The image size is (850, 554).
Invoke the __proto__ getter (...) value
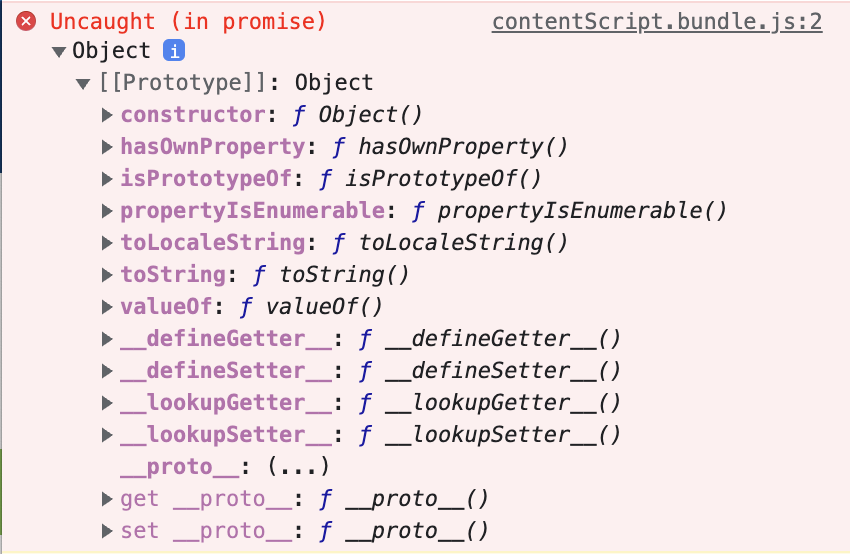[298, 467]
